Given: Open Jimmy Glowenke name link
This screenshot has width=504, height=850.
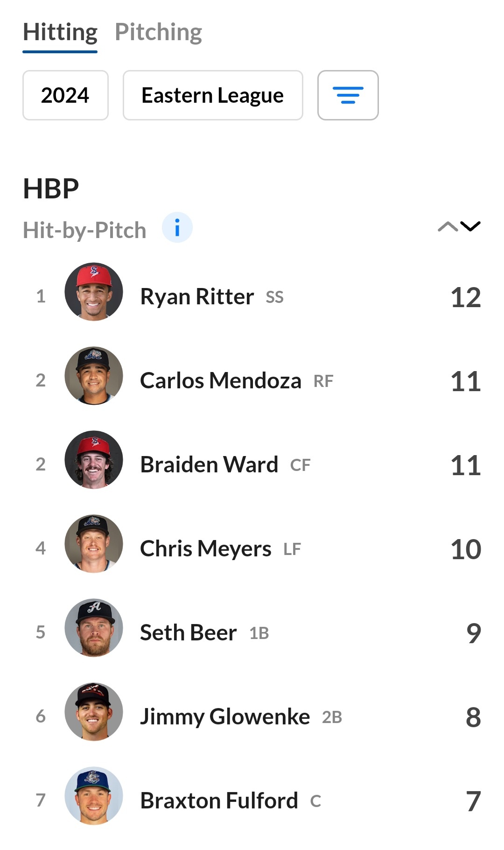Looking at the screenshot, I should (225, 717).
